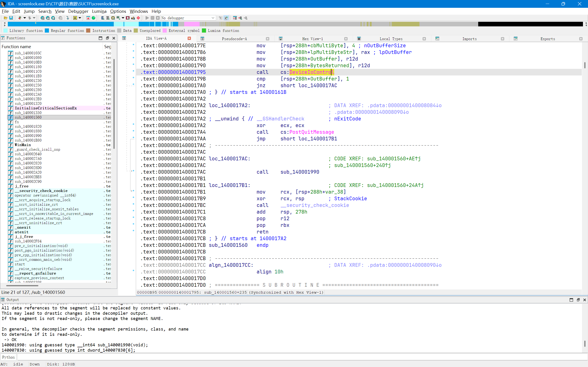Viewport: 588px width, 367px height.
Task: Click the pink External symbol region in navigation band
Action: click(192, 24)
